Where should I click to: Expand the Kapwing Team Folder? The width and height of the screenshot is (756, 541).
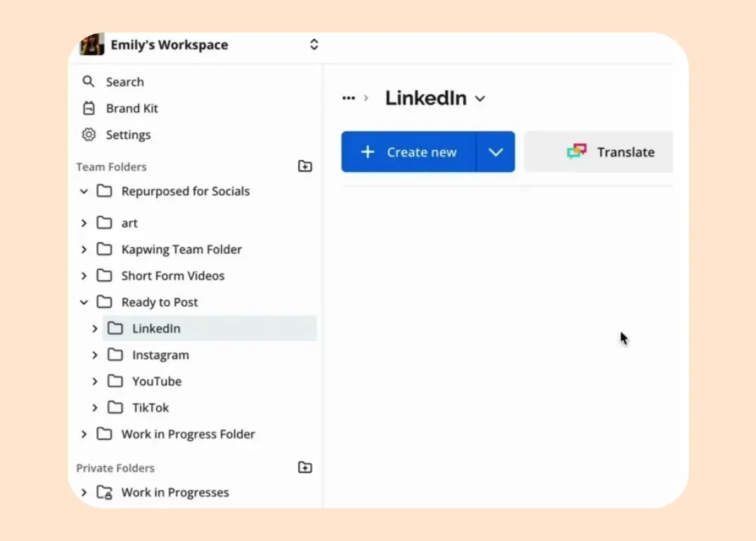point(84,250)
